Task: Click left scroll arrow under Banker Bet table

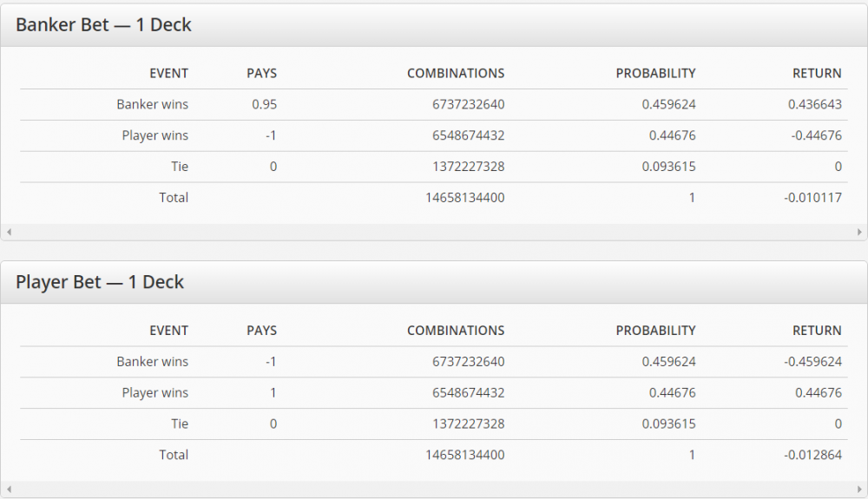Action: point(7,233)
